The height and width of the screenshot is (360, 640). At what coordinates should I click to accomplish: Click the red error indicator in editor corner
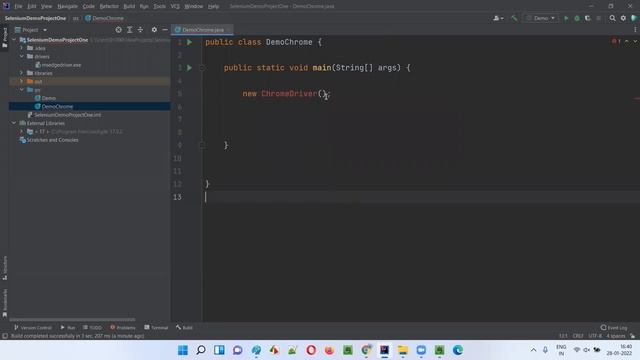(616, 41)
